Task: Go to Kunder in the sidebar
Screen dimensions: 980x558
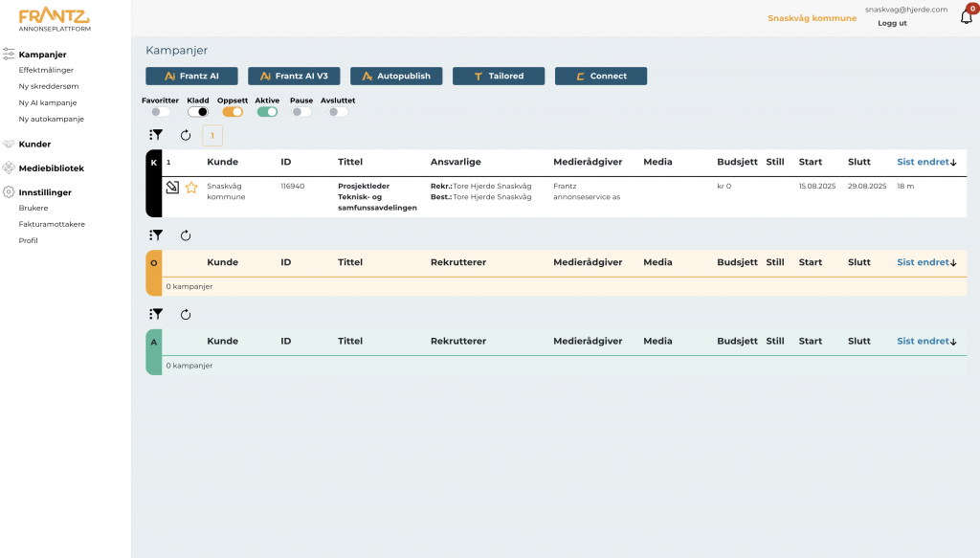Action: (x=34, y=144)
